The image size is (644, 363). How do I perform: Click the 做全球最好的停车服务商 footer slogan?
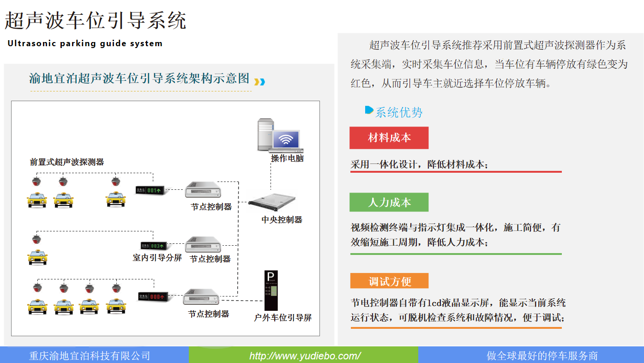pyautogui.click(x=542, y=356)
